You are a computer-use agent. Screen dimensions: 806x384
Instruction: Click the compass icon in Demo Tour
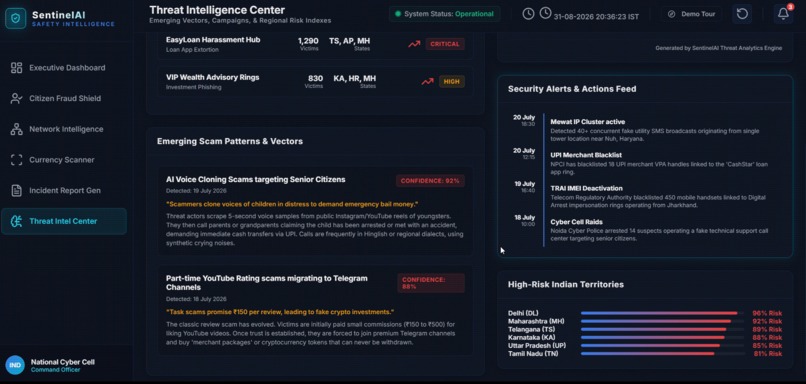tap(671, 14)
